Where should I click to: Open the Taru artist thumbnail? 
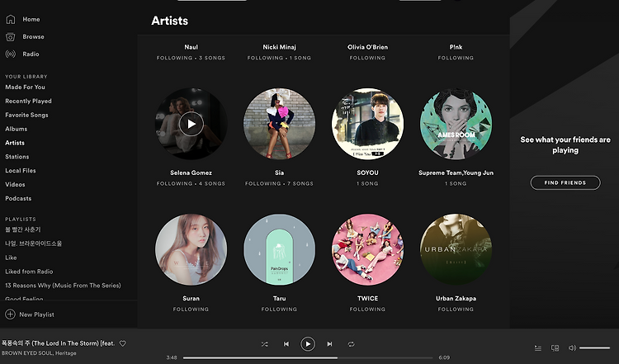279,250
